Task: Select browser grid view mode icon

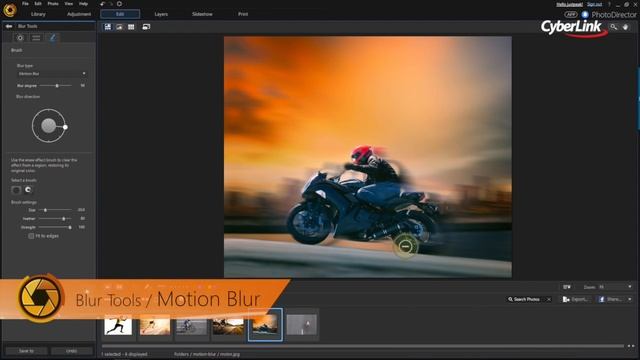Action: 131,27
